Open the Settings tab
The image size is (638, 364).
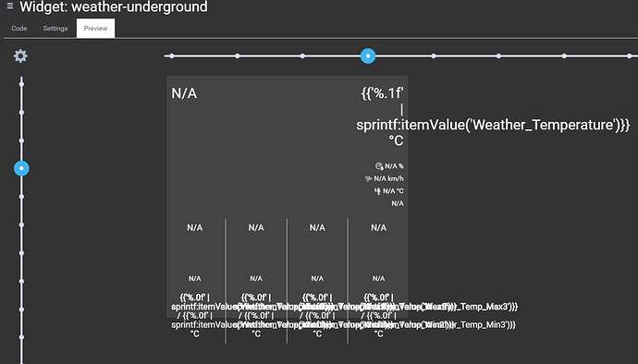[x=55, y=29]
